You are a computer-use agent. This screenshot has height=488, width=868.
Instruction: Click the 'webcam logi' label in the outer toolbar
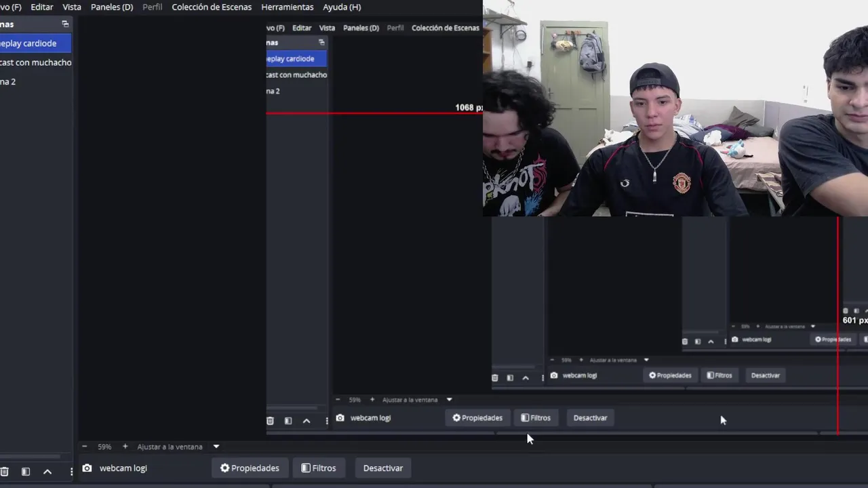coord(123,468)
